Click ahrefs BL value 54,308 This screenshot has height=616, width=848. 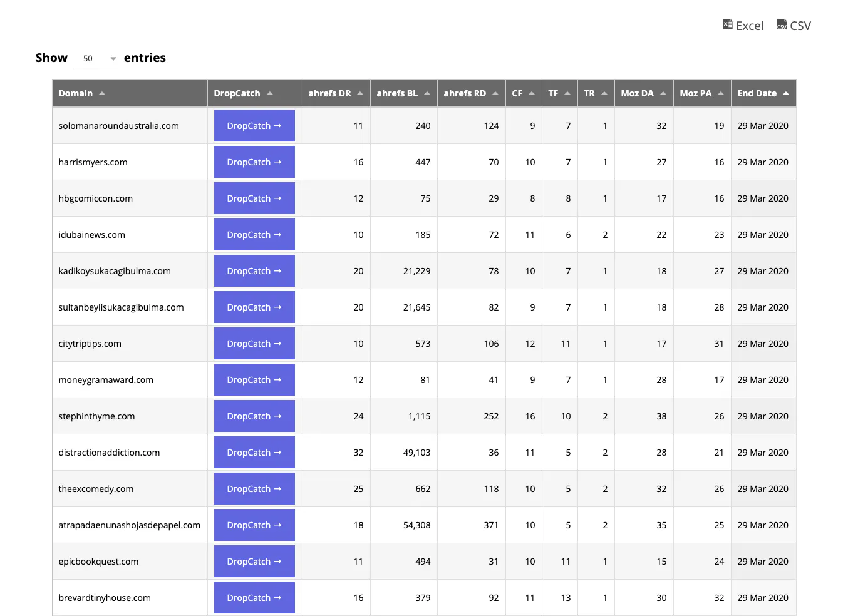click(417, 525)
